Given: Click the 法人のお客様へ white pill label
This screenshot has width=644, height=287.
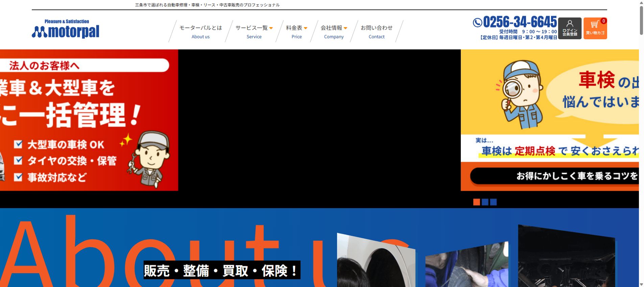Looking at the screenshot, I should [85, 65].
